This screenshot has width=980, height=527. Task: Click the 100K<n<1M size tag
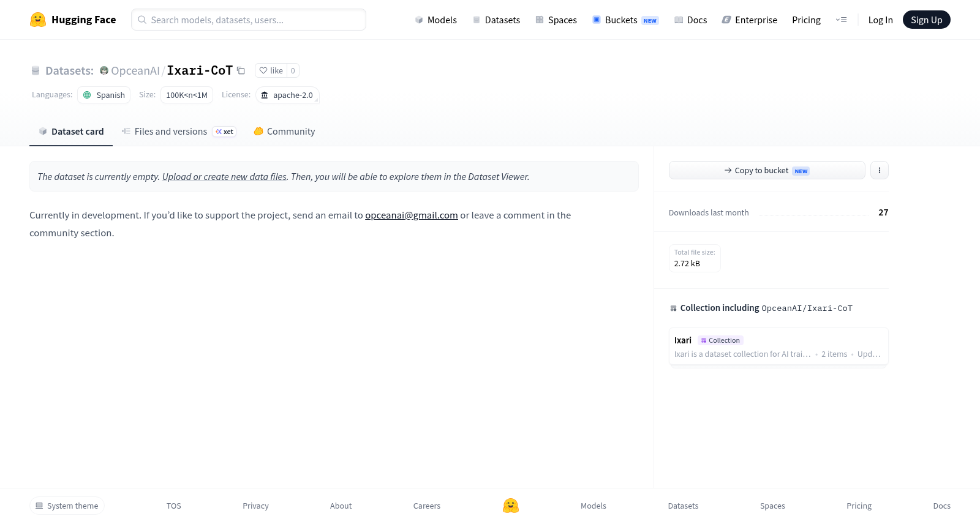coord(187,95)
